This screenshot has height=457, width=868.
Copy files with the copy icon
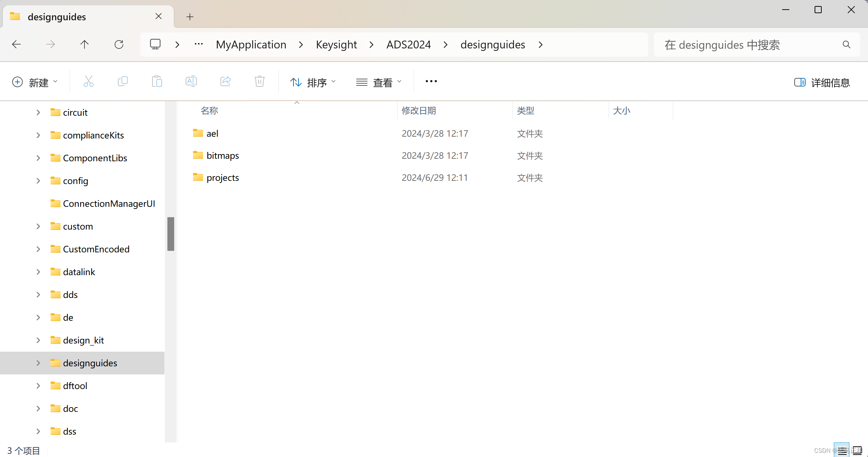(123, 82)
